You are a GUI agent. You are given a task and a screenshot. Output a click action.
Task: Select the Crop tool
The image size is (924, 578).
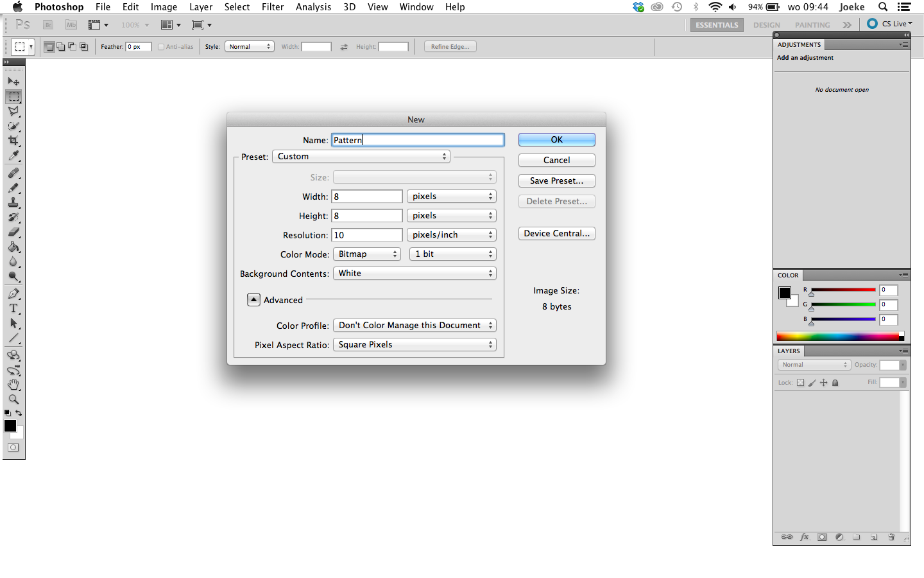13,141
